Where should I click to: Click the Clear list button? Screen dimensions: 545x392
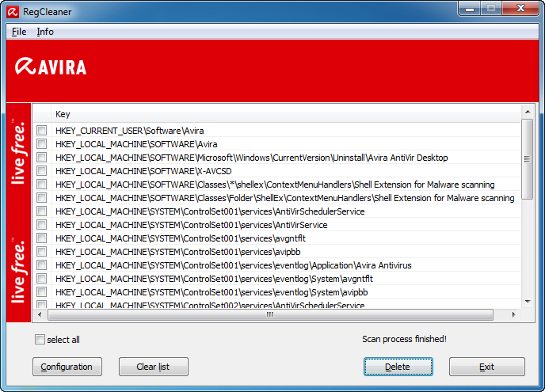(153, 367)
